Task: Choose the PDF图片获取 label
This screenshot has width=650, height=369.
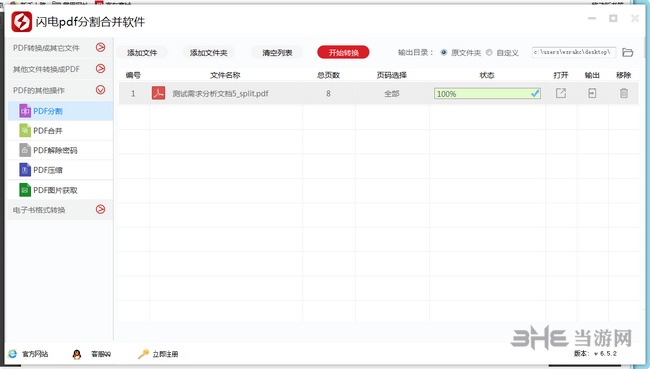Action: click(55, 190)
